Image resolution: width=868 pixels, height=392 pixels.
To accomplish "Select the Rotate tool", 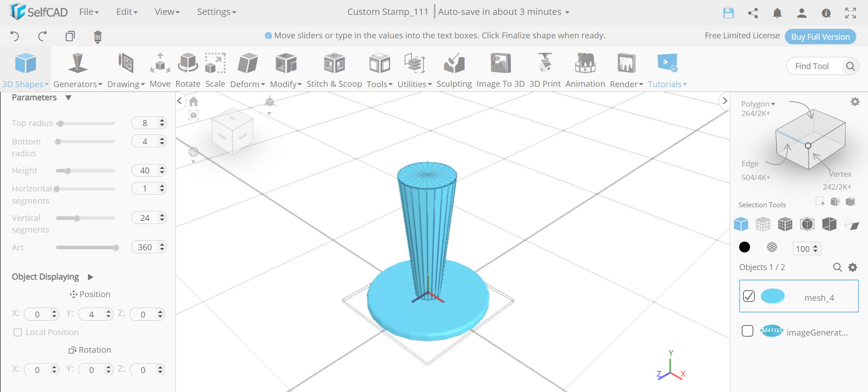I will pos(188,70).
